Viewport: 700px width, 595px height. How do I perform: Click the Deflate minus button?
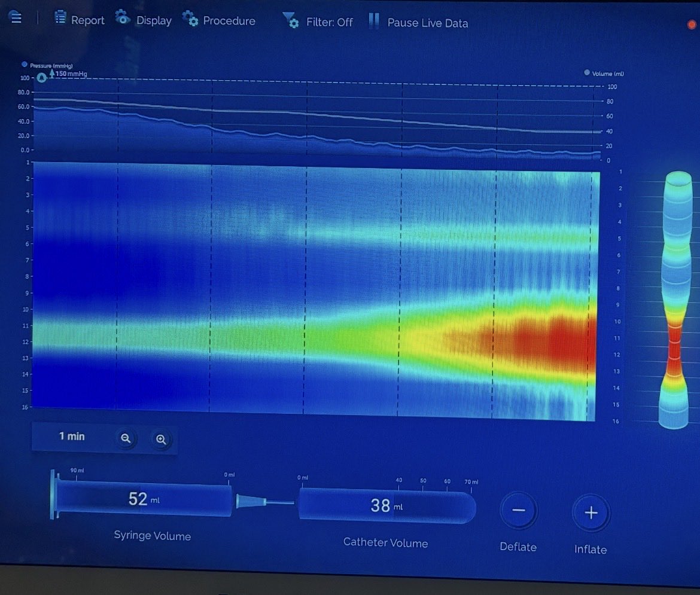click(x=518, y=510)
